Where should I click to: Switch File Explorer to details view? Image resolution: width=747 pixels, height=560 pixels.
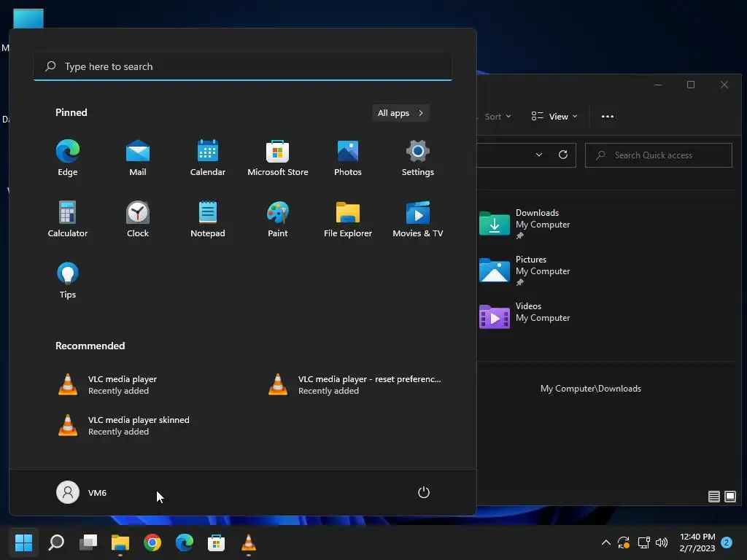(713, 497)
